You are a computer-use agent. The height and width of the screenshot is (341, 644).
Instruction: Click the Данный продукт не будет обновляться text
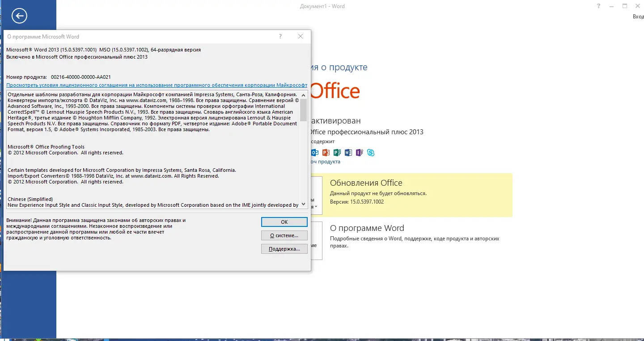tap(378, 193)
